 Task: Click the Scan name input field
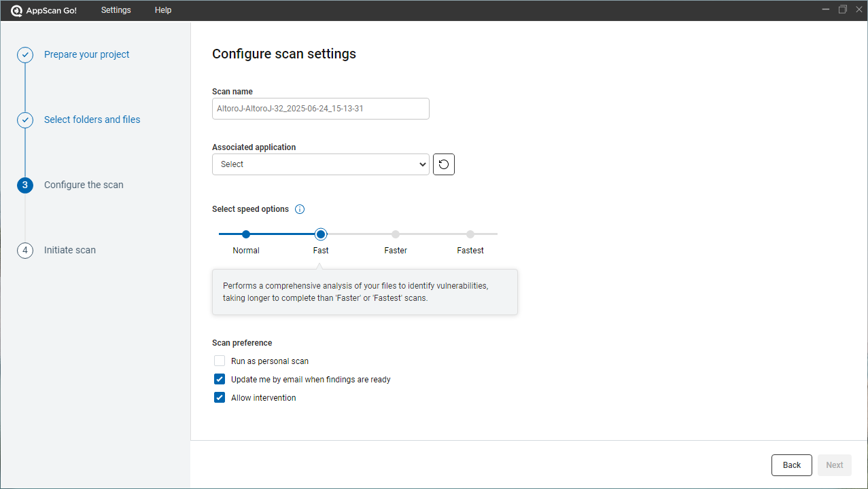[x=321, y=109]
